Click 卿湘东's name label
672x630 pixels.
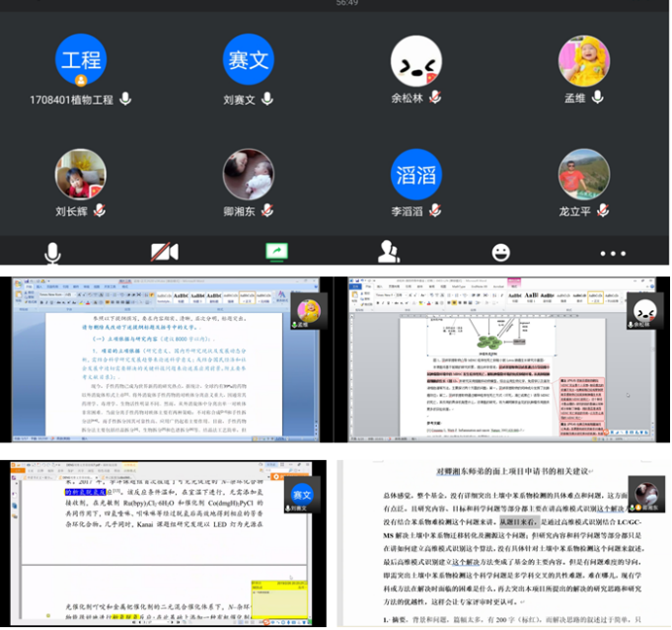pyautogui.click(x=240, y=211)
